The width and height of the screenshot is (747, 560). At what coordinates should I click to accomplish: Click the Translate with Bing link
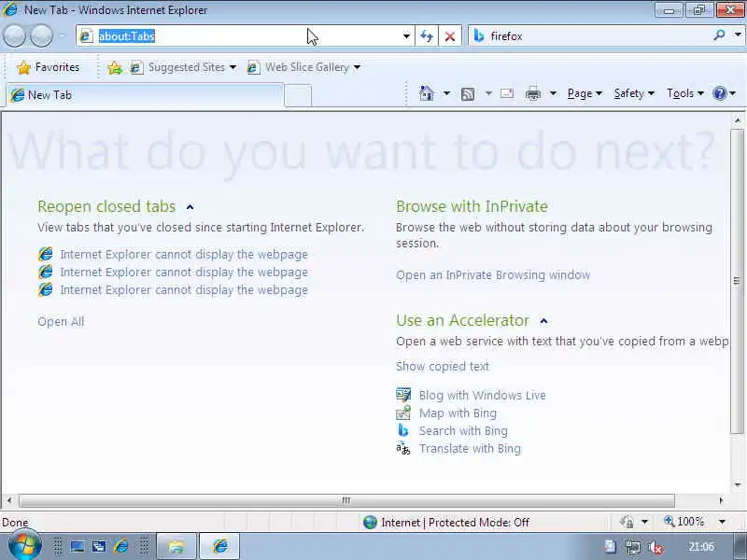point(471,449)
